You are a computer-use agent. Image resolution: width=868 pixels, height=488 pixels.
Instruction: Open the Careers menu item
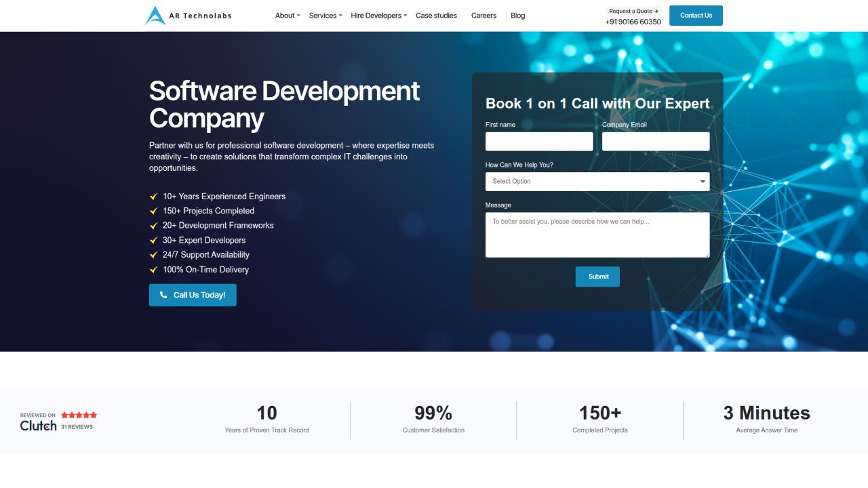point(484,16)
